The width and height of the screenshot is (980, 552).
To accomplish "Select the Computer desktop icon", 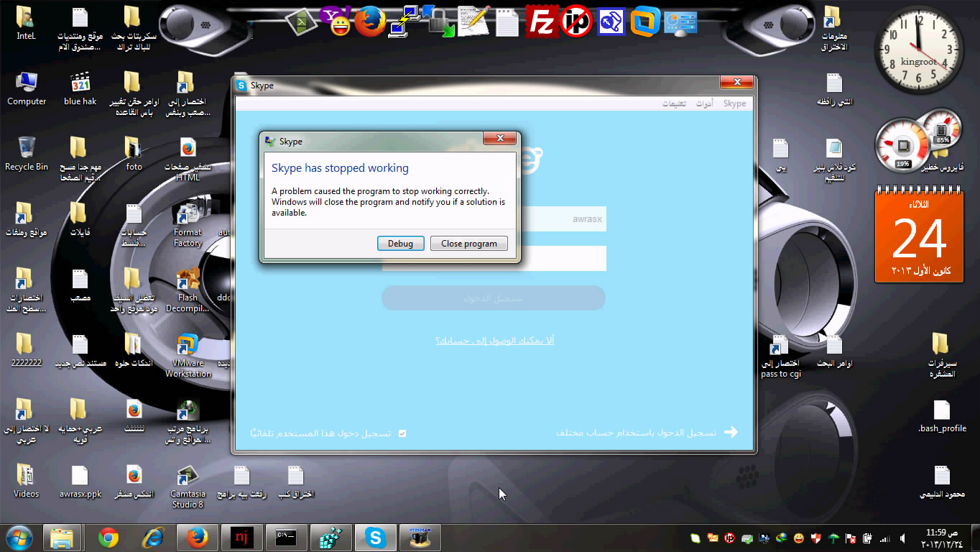I will (27, 89).
